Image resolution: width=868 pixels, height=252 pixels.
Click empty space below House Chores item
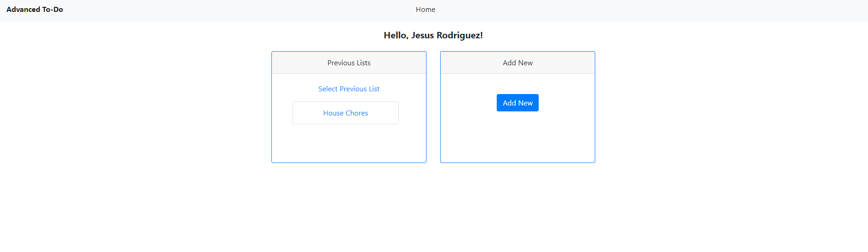point(348,143)
